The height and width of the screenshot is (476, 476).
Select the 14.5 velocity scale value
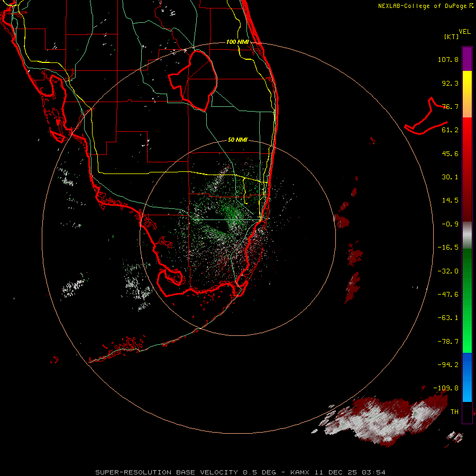(x=450, y=200)
